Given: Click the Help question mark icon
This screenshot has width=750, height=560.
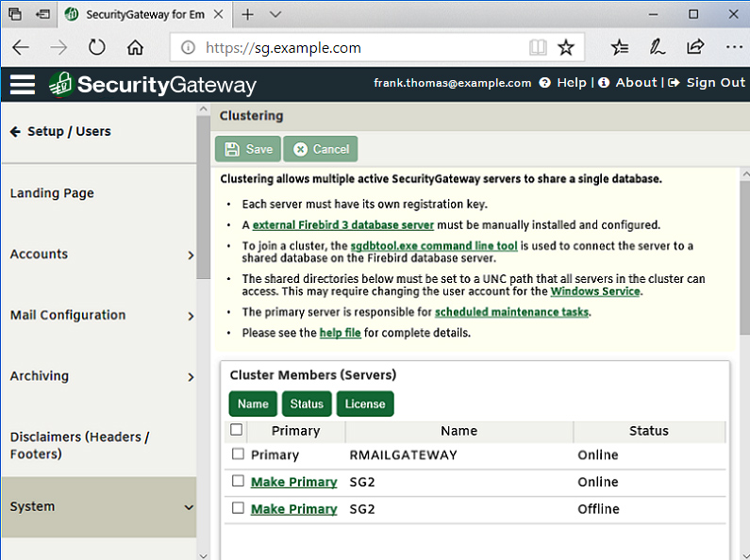Looking at the screenshot, I should 544,83.
